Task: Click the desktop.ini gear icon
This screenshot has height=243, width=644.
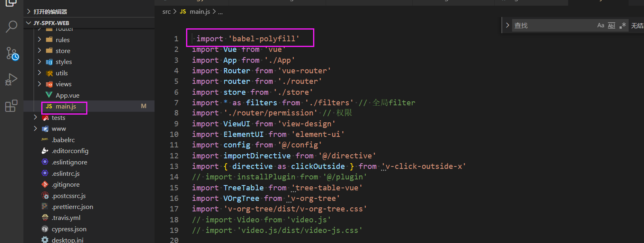Action: point(45,240)
